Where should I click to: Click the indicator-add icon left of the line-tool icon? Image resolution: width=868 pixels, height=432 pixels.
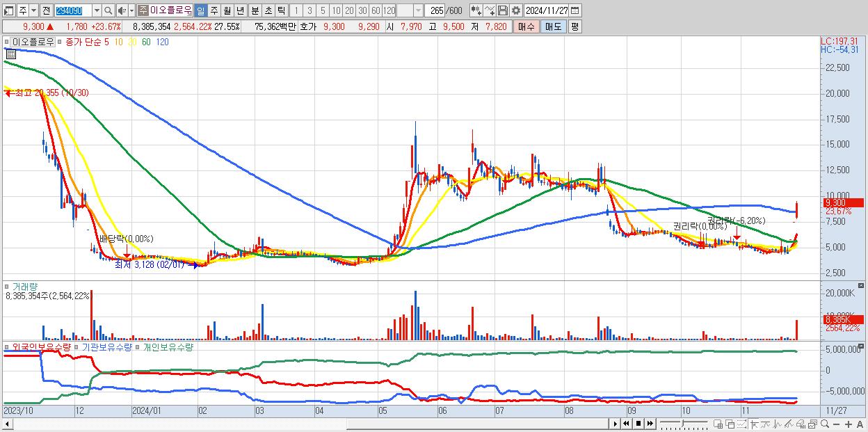pyautogui.click(x=476, y=10)
